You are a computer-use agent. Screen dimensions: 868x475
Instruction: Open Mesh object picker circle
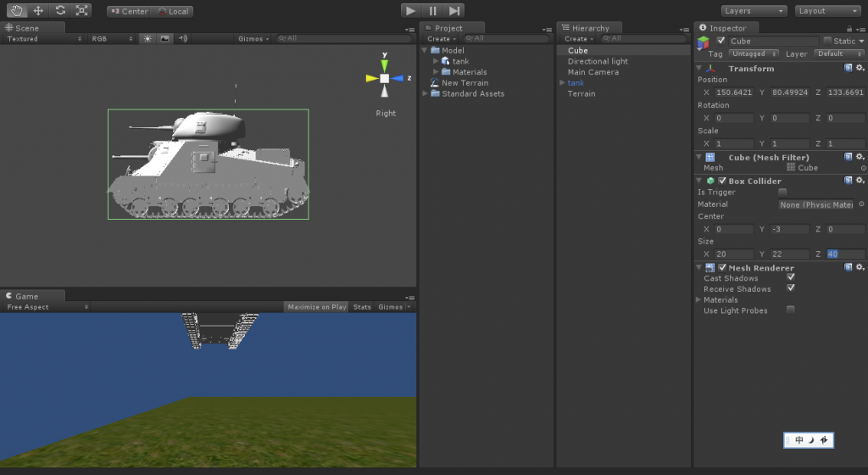tap(863, 168)
